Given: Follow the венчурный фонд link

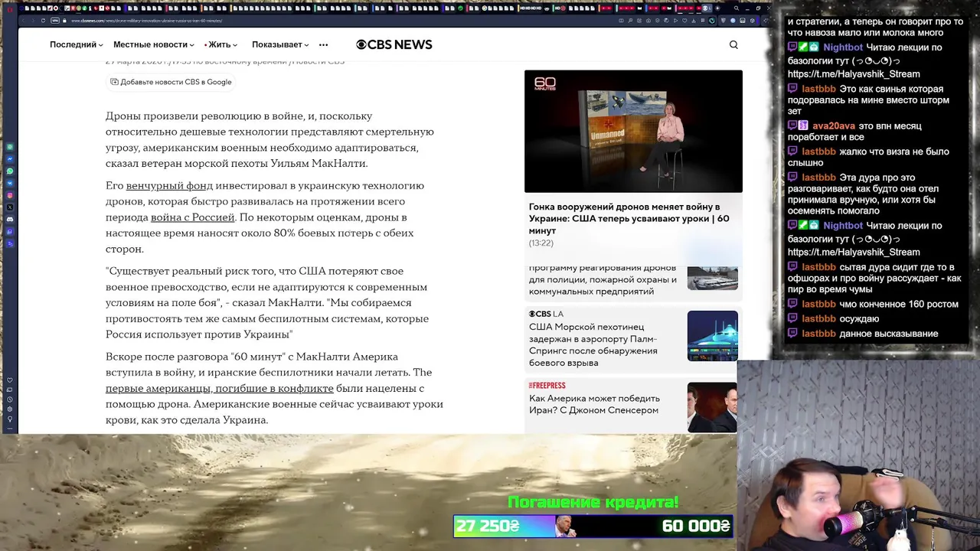Looking at the screenshot, I should [x=169, y=186].
